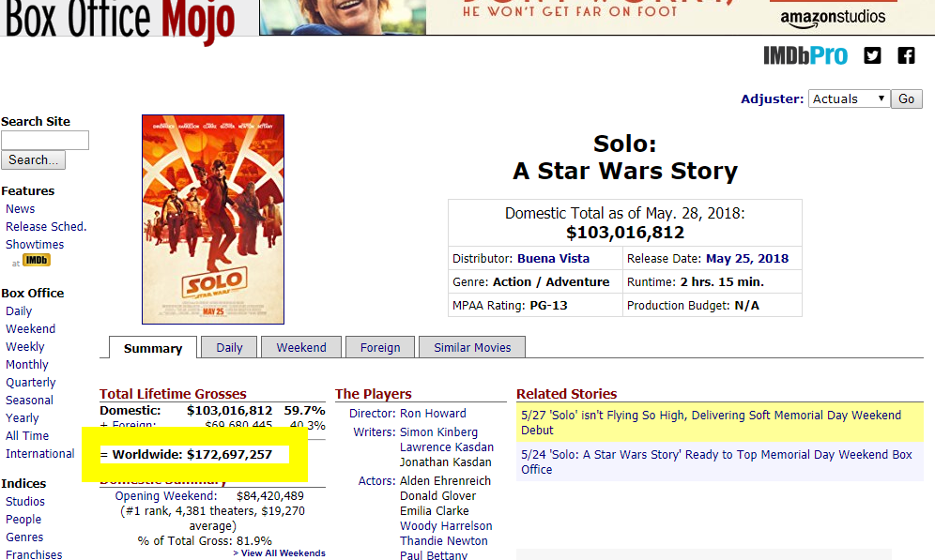Screen dimensions: 935x560
Task: Click the Solo: A Star Wars Story title
Action: coord(625,158)
